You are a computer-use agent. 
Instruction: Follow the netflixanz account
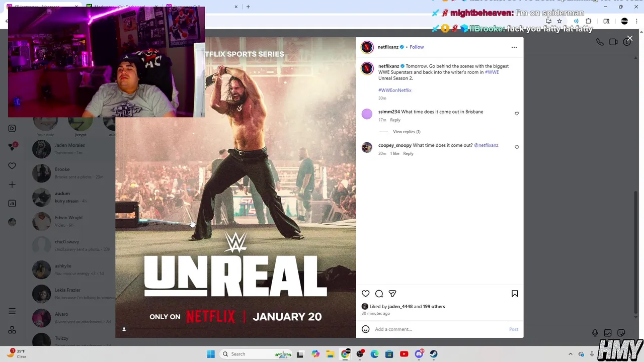tap(417, 47)
